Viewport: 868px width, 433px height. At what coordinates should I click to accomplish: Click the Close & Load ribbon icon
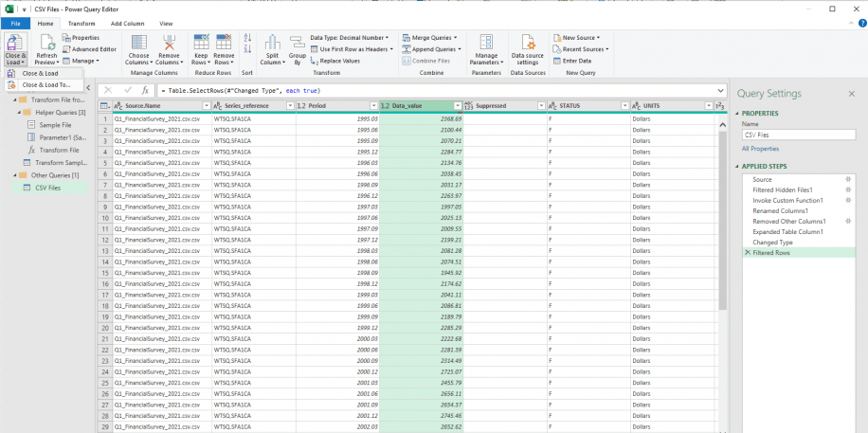(x=15, y=44)
